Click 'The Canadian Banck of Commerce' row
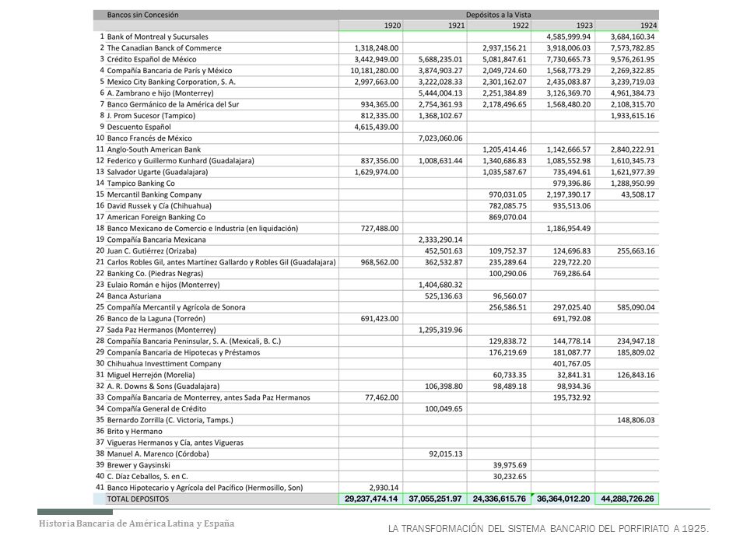The image size is (747, 560). (x=164, y=48)
